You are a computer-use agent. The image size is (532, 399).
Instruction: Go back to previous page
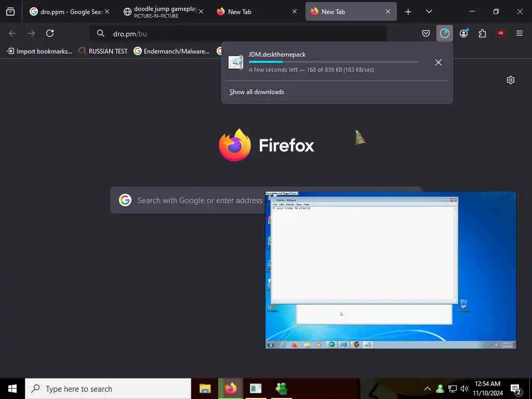click(12, 33)
